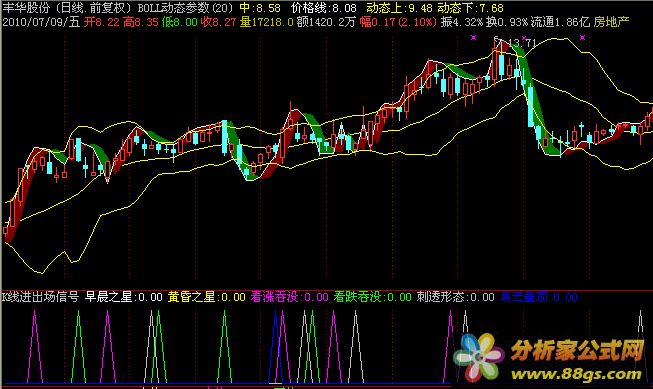The width and height of the screenshot is (653, 389).
Task: Click the 13.71 peak price label
Action: (x=522, y=42)
